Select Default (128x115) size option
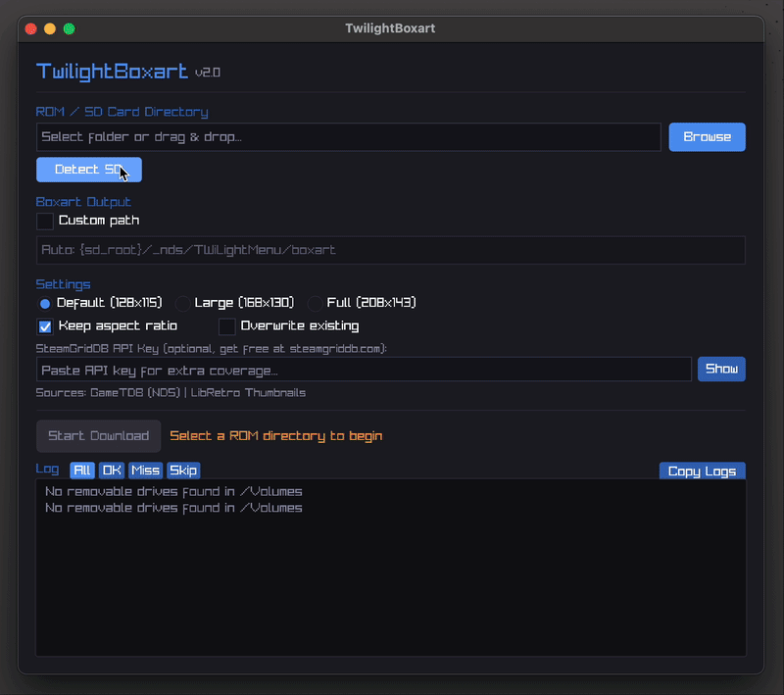Image resolution: width=784 pixels, height=695 pixels. click(45, 304)
